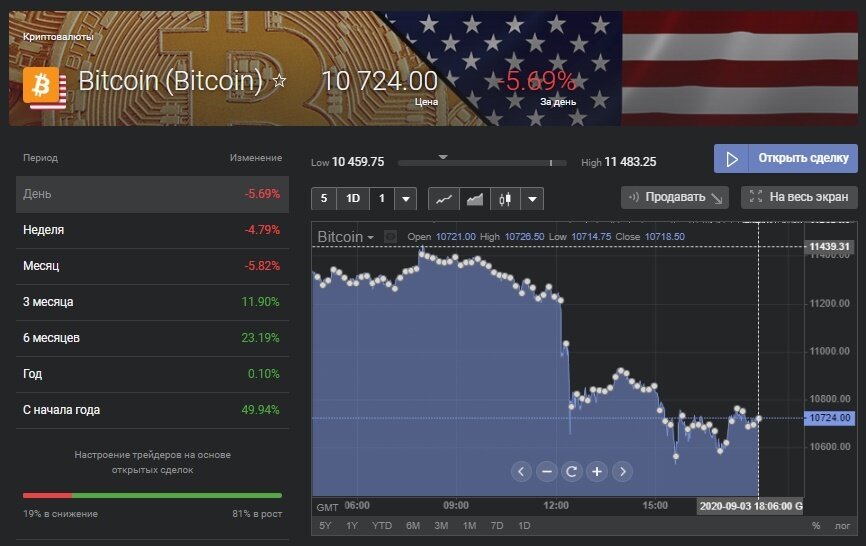Select the YTD time range tab
The height and width of the screenshot is (546, 866).
click(x=382, y=525)
